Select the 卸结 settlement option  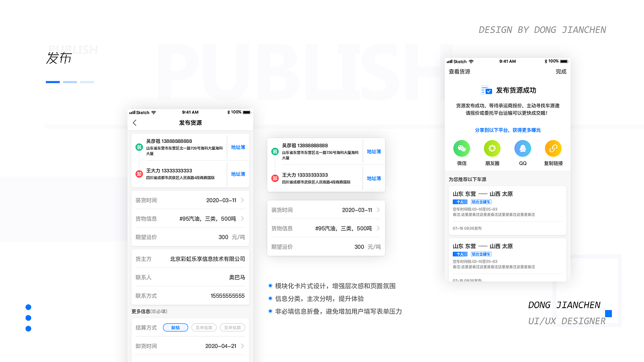click(x=176, y=328)
